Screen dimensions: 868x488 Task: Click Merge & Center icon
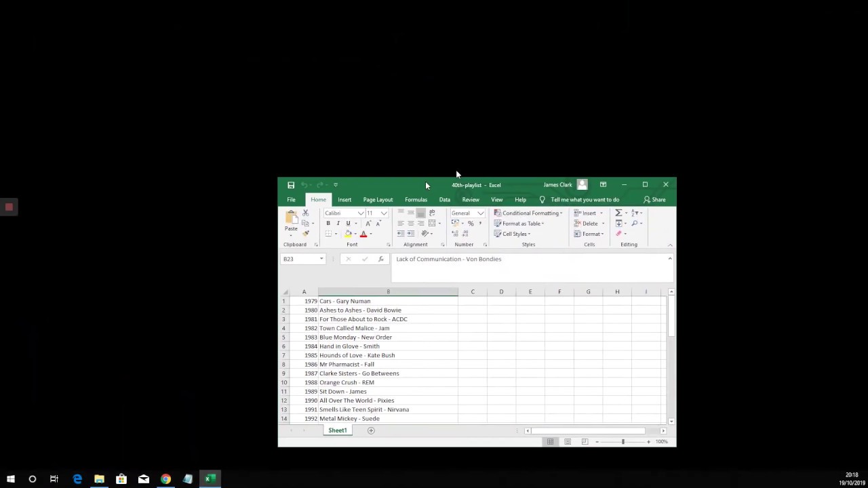[x=432, y=223]
